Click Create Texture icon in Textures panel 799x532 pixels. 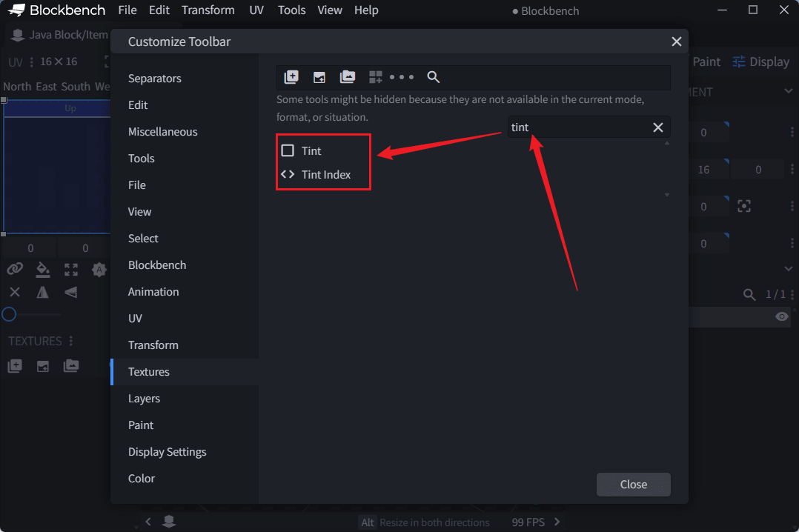[x=43, y=366]
